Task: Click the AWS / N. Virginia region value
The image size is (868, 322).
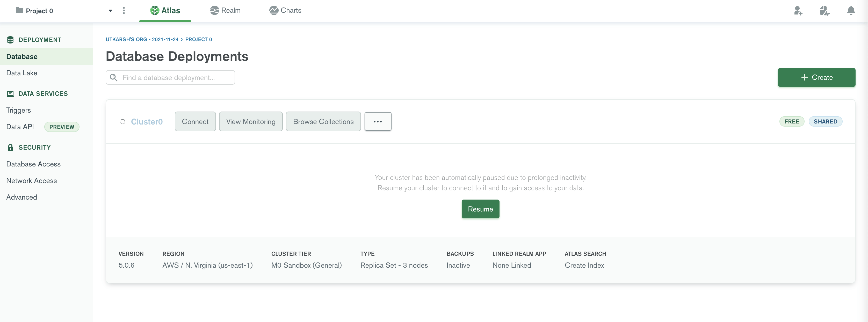Action: point(208,265)
